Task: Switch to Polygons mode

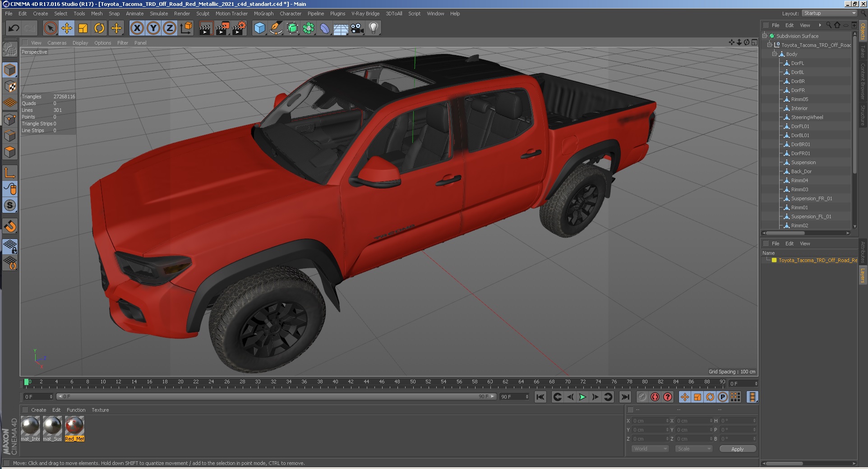Action: pos(10,152)
